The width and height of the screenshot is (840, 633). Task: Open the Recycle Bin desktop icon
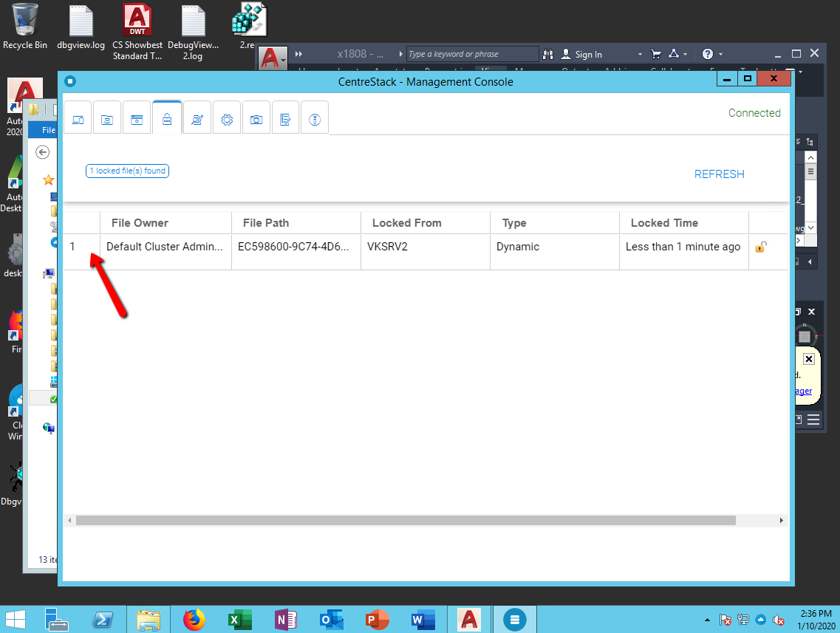click(24, 27)
